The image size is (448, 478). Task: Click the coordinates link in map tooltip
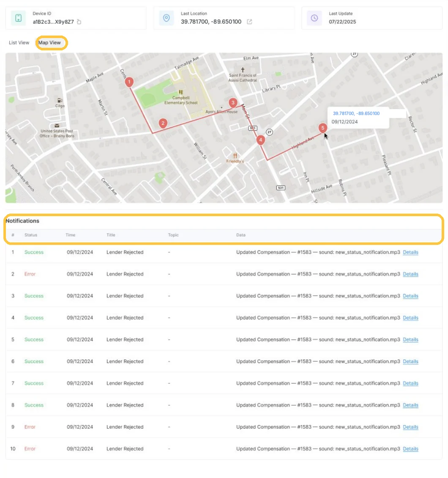(356, 113)
